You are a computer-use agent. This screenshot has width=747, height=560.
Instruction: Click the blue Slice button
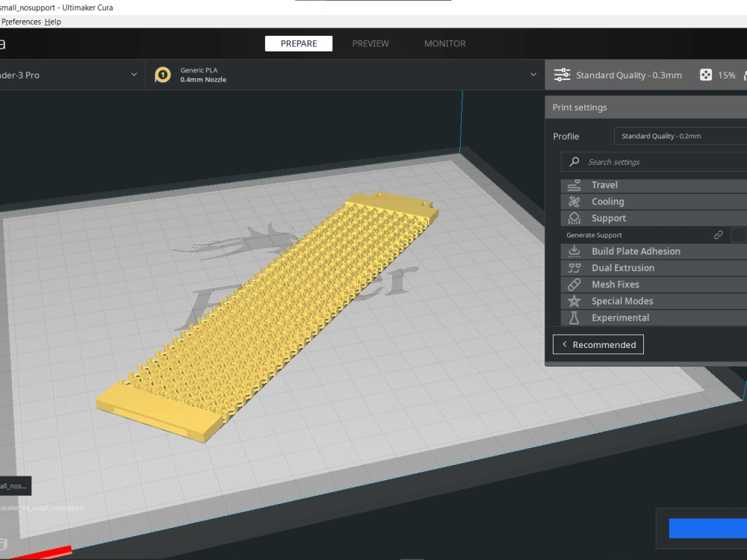click(x=708, y=529)
